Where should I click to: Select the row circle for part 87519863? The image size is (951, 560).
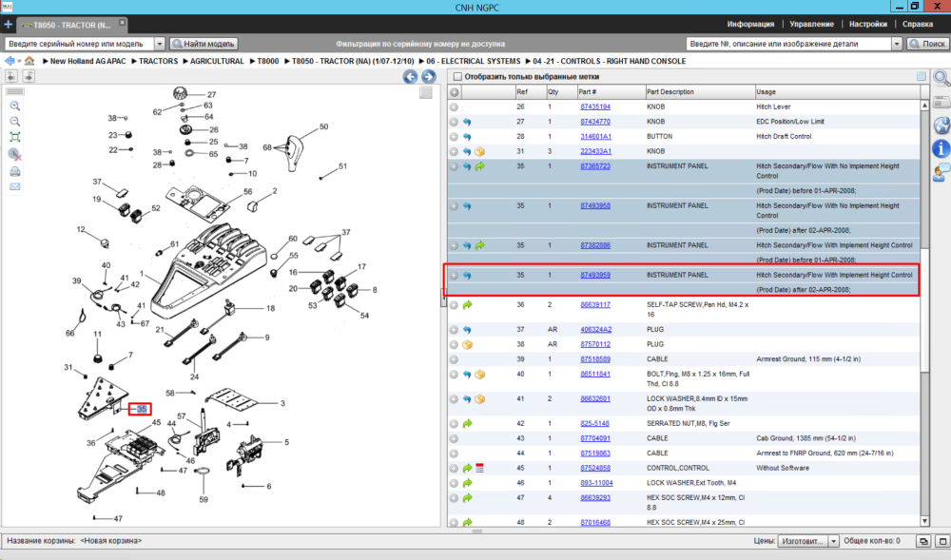click(454, 454)
